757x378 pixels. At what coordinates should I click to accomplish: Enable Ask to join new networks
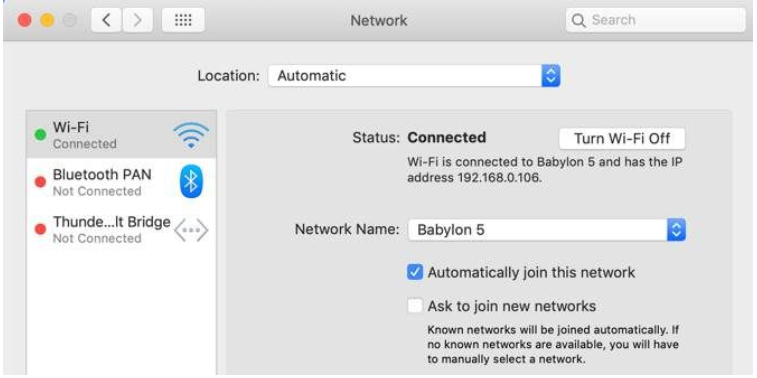pyautogui.click(x=415, y=306)
